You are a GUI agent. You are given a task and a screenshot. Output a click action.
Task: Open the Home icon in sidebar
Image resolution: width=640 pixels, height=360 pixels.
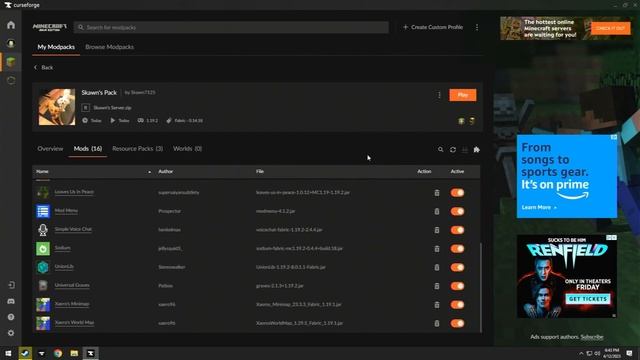coord(11,25)
